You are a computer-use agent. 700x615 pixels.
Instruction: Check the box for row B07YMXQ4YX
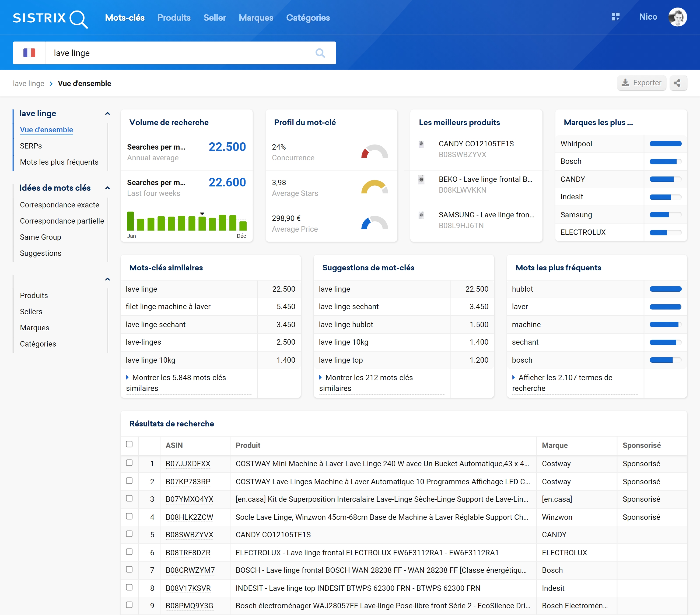(129, 498)
